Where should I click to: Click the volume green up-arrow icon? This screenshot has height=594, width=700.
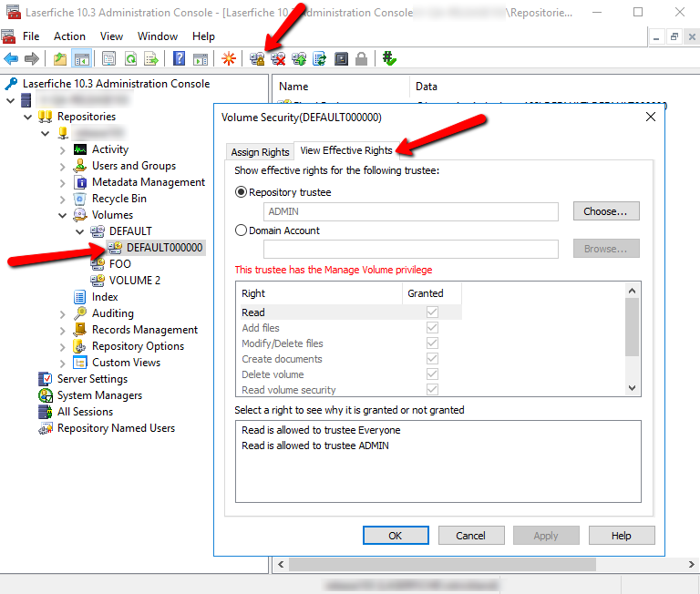[299, 58]
